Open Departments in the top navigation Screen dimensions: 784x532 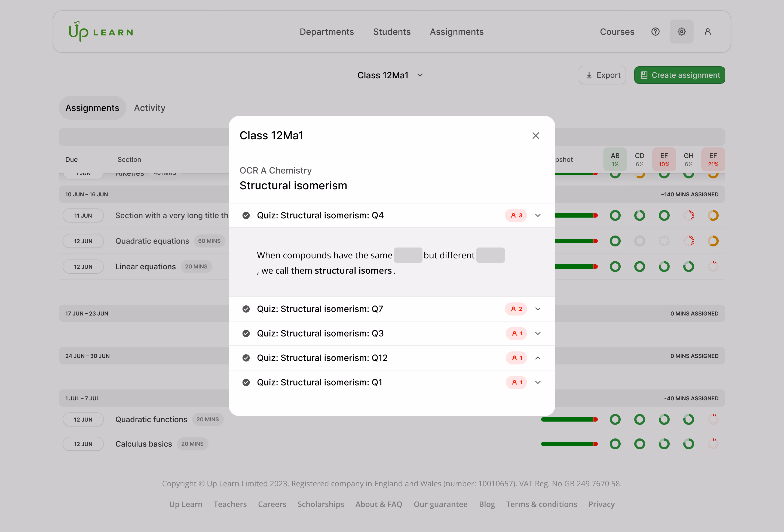(327, 32)
